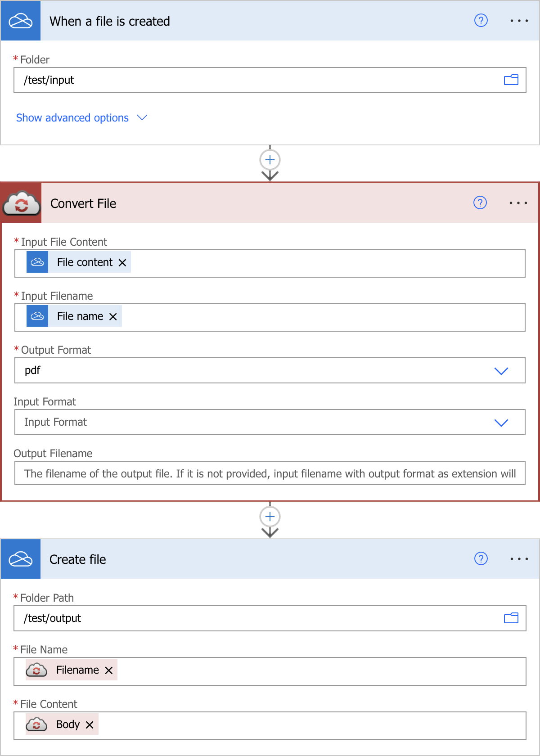Remove the File content token
This screenshot has width=540, height=756.
[x=122, y=262]
